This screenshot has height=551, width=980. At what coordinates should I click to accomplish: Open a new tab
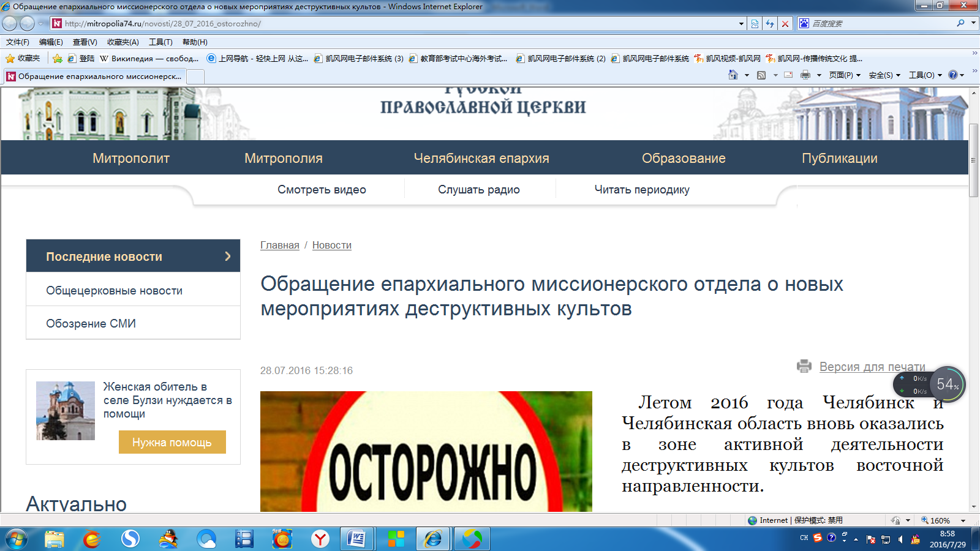(x=195, y=77)
